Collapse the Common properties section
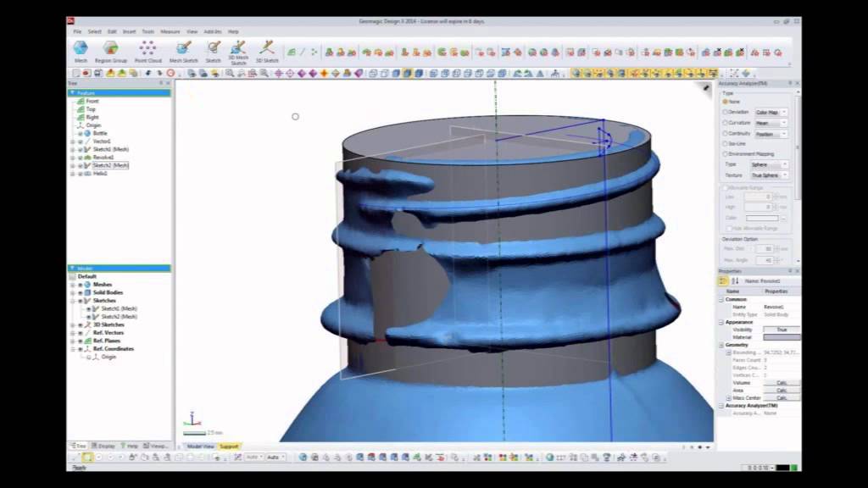868x488 pixels. [x=721, y=299]
